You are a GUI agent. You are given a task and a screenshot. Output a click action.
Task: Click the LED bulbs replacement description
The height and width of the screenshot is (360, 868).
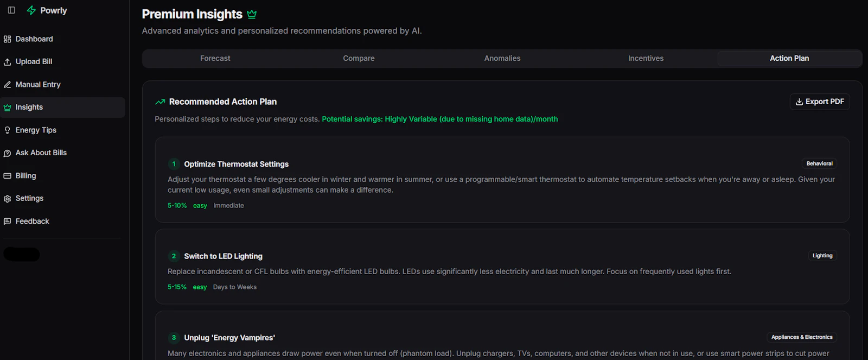[x=449, y=271]
